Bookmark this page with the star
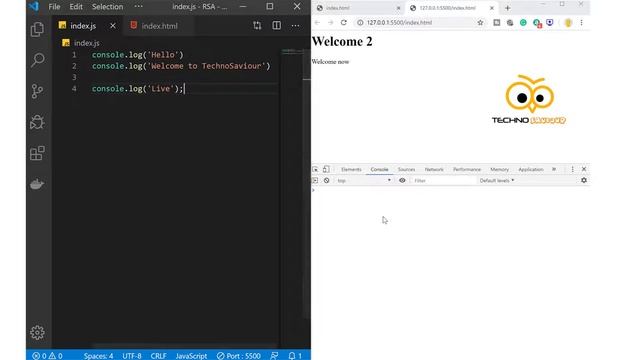This screenshot has height=360, width=640. click(x=480, y=22)
